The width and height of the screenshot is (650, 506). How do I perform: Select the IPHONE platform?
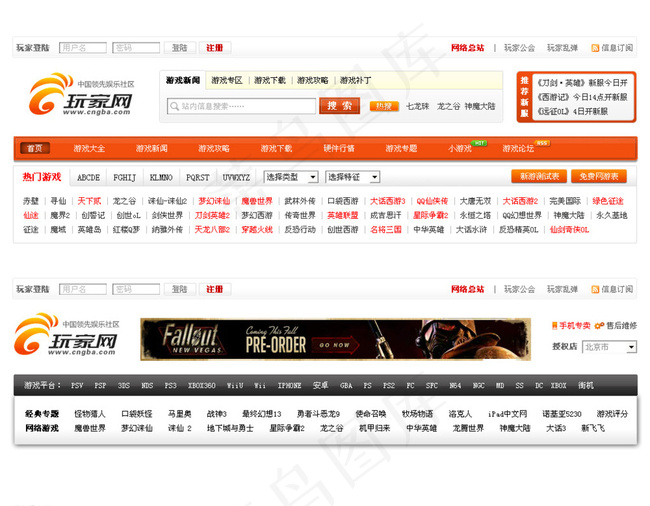tap(289, 385)
